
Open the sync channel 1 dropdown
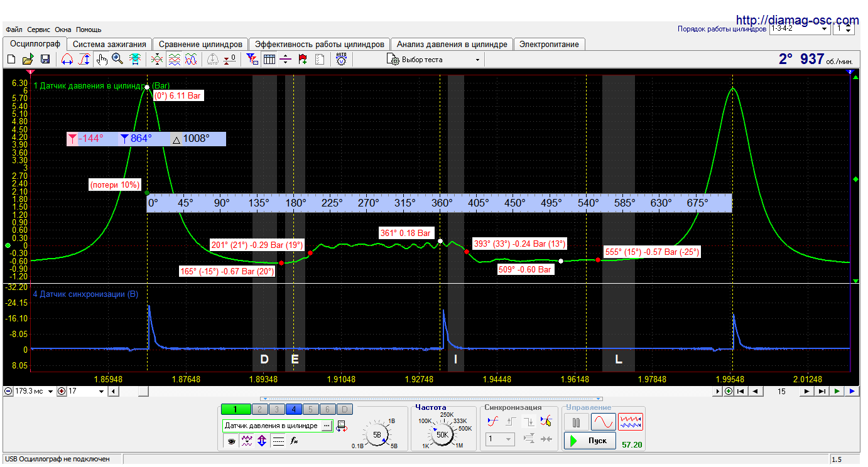[x=501, y=439]
